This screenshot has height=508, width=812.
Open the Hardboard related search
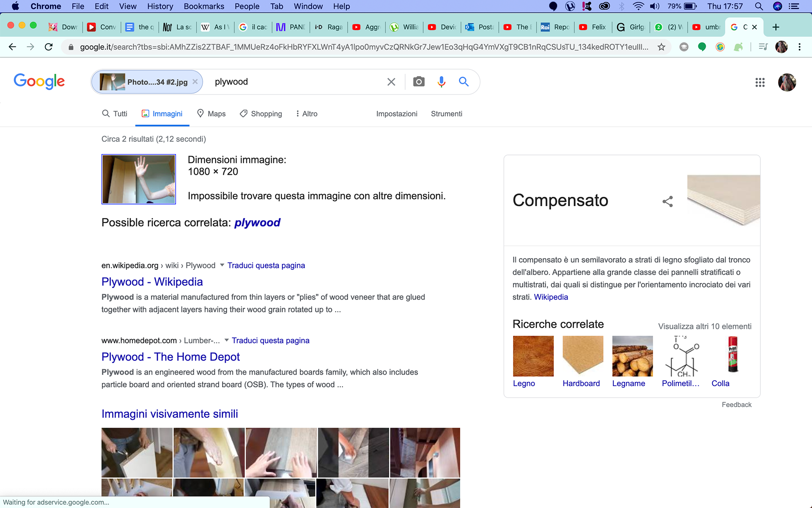(x=582, y=362)
